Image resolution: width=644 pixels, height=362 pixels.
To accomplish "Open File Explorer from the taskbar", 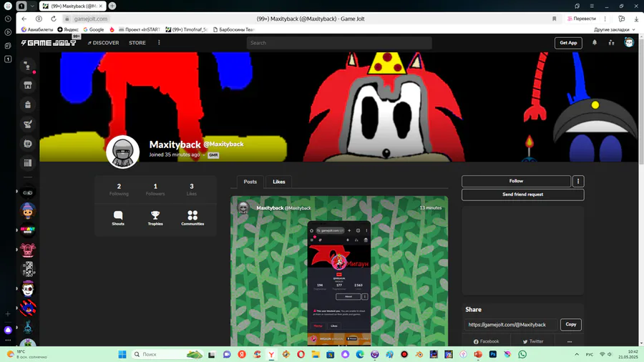I will click(x=316, y=354).
